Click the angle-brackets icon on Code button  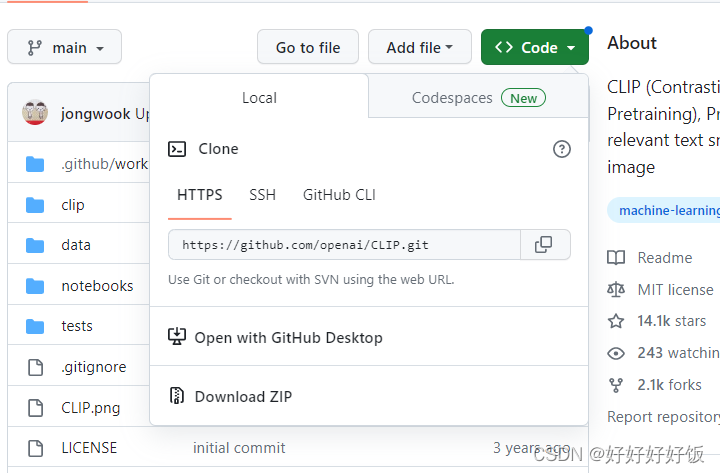point(504,47)
